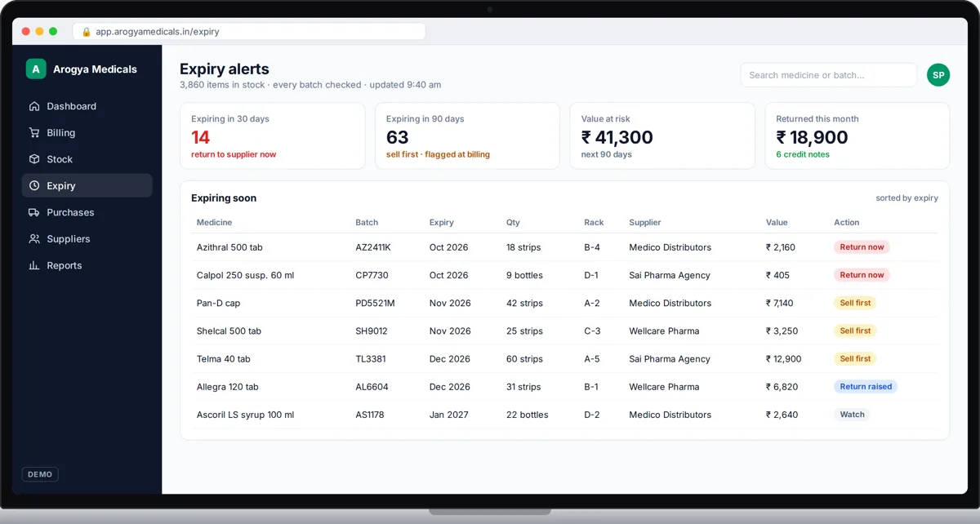Screen dimensions: 980x524
Task: Click the Action column header
Action: point(847,222)
